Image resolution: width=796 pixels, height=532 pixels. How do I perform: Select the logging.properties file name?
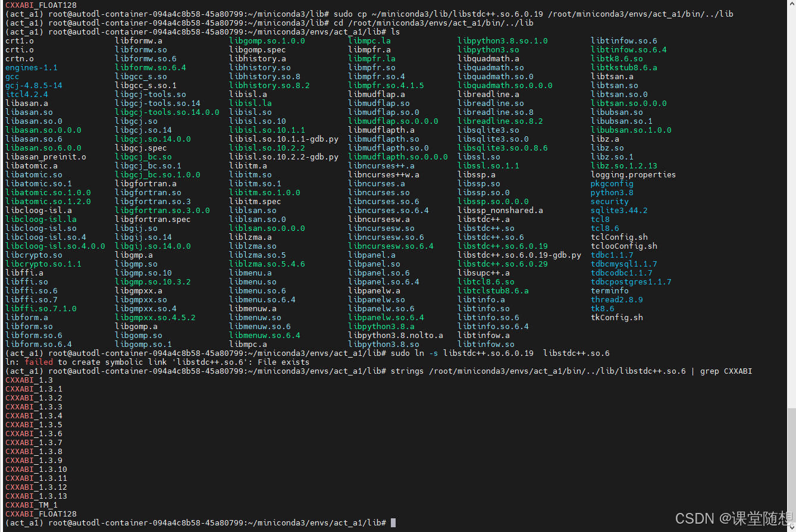(x=634, y=174)
